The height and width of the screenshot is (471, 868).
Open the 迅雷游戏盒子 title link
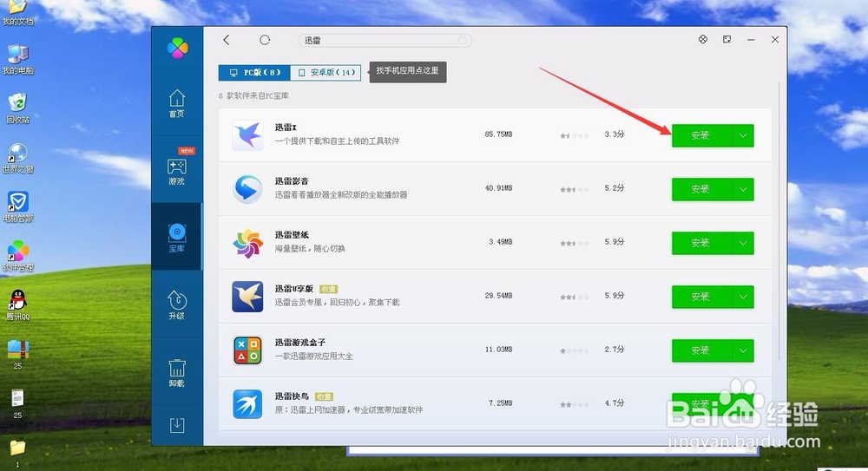coord(300,342)
